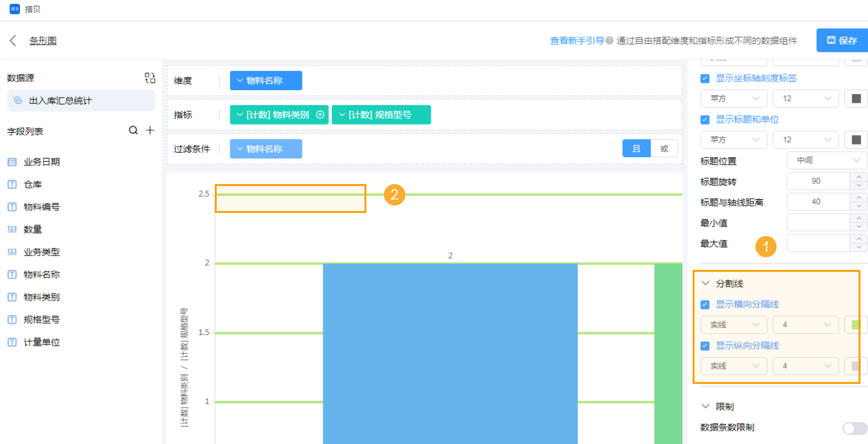Uncheck 显示横向分隔线 checkbox
868x444 pixels.
(x=705, y=305)
